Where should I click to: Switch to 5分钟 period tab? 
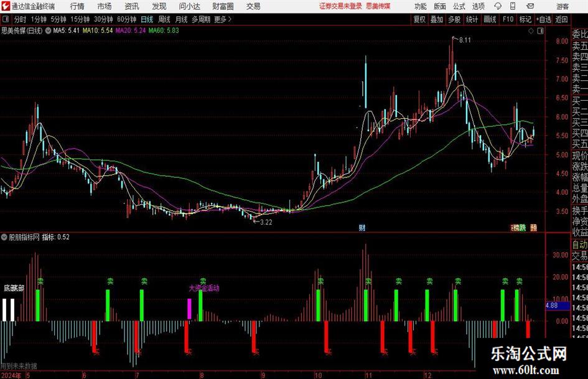click(x=58, y=19)
